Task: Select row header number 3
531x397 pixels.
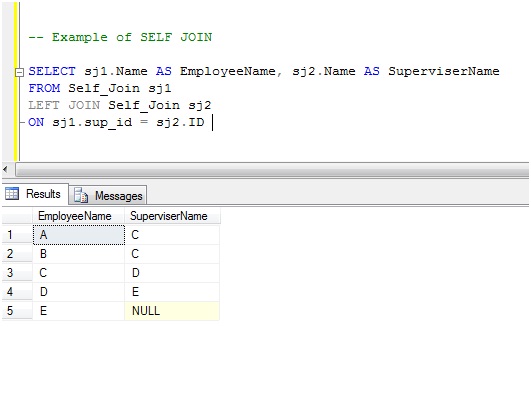Action: tap(17, 273)
